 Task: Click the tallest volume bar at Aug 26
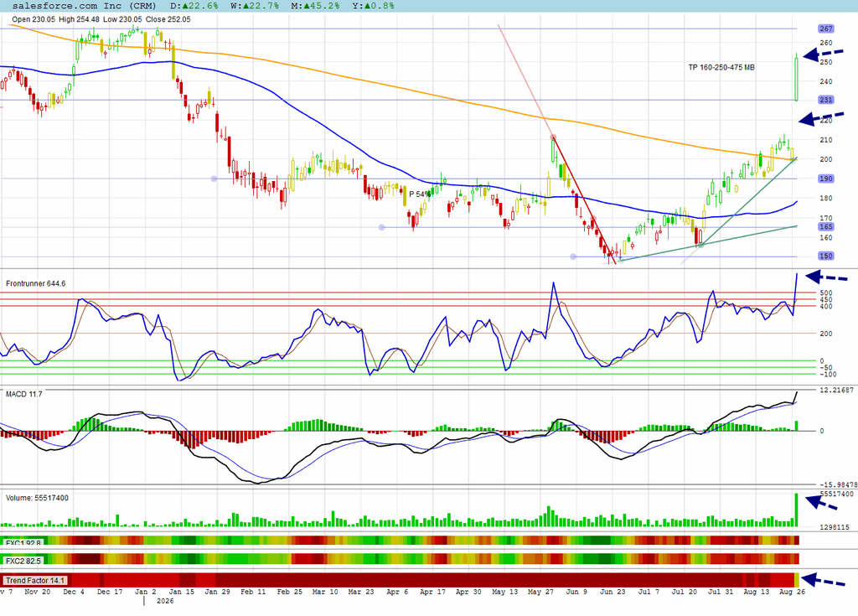(x=796, y=510)
